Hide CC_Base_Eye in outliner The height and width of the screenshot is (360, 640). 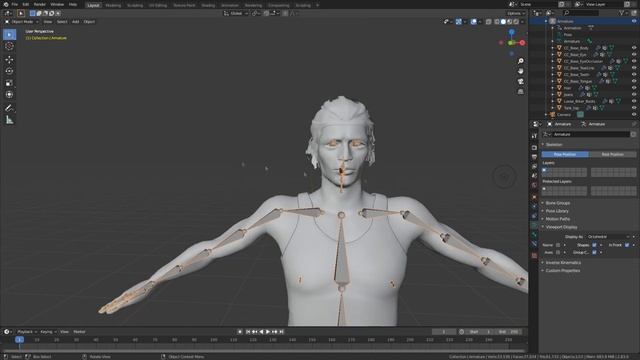pyautogui.click(x=634, y=55)
